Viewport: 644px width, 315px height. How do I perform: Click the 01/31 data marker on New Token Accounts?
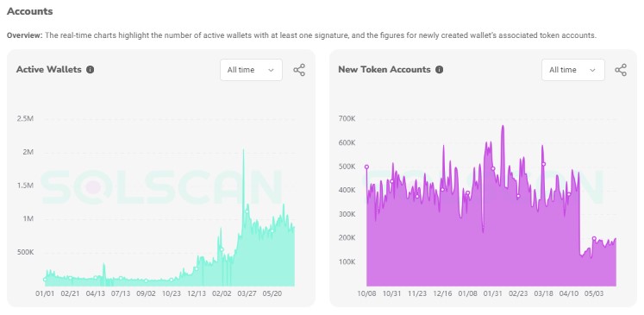click(x=493, y=168)
